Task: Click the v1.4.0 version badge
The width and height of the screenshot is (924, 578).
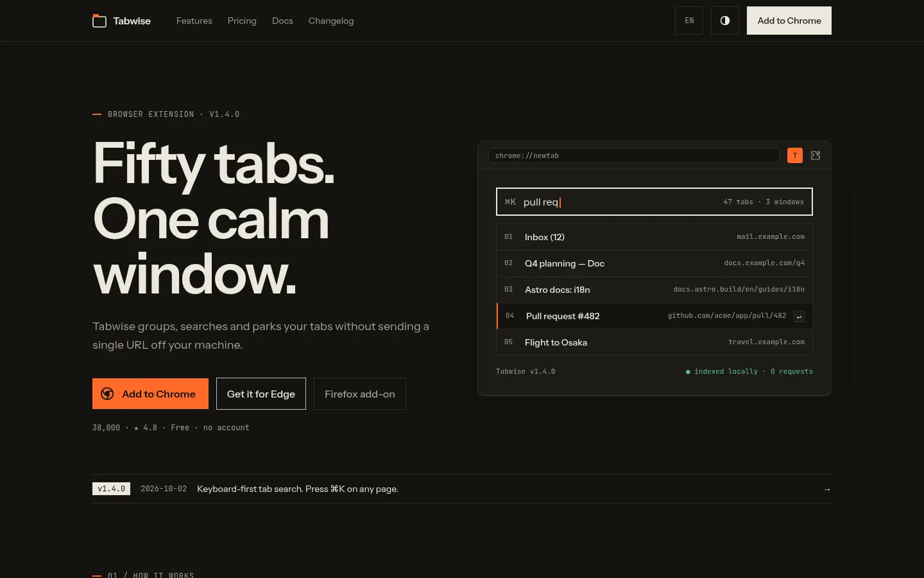Action: [111, 489]
